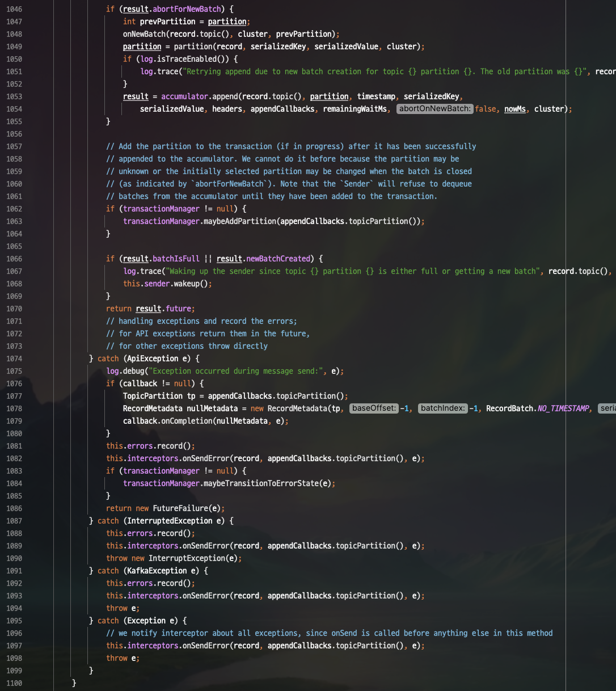Click the comment 'for other exceptions throw directly'
The image size is (616, 691).
[187, 346]
